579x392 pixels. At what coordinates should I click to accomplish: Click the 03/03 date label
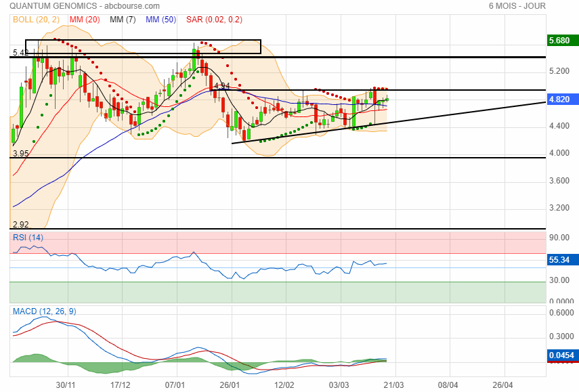pyautogui.click(x=339, y=385)
